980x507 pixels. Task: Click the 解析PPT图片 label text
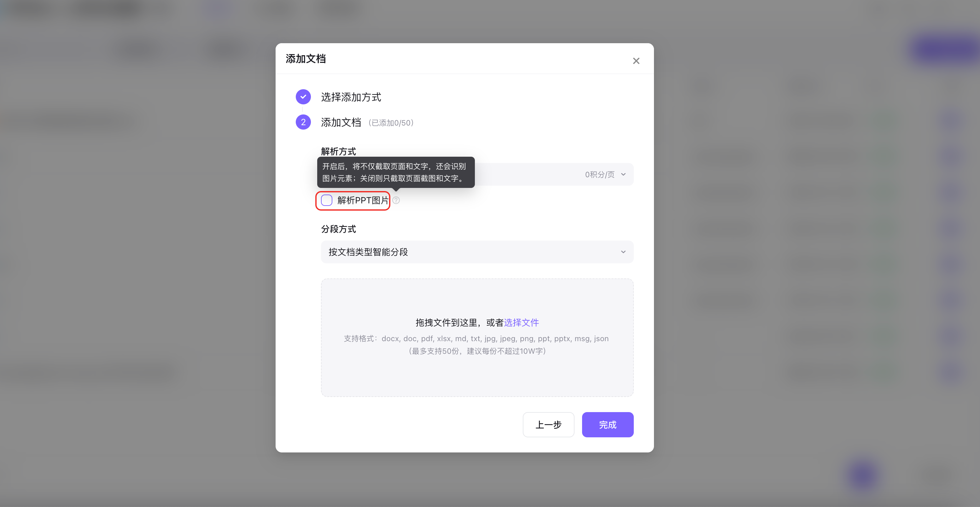coord(363,200)
